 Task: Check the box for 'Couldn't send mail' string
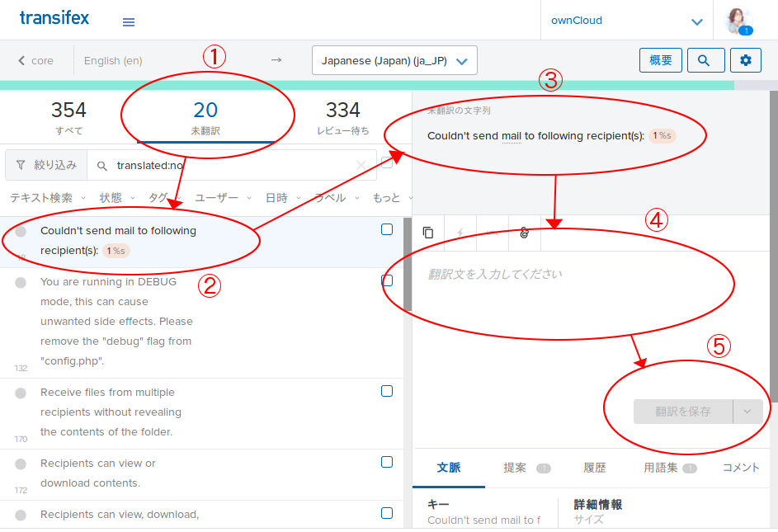tap(387, 230)
